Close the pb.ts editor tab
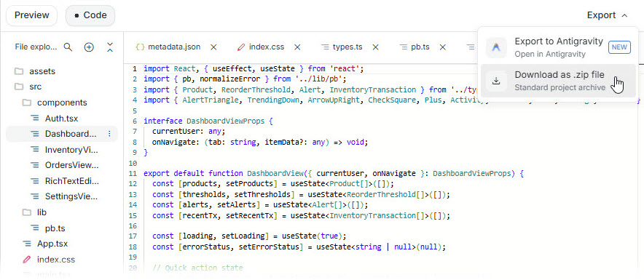 tap(443, 47)
